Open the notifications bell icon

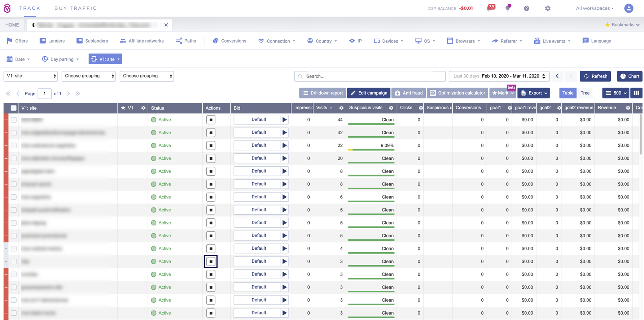coord(489,8)
